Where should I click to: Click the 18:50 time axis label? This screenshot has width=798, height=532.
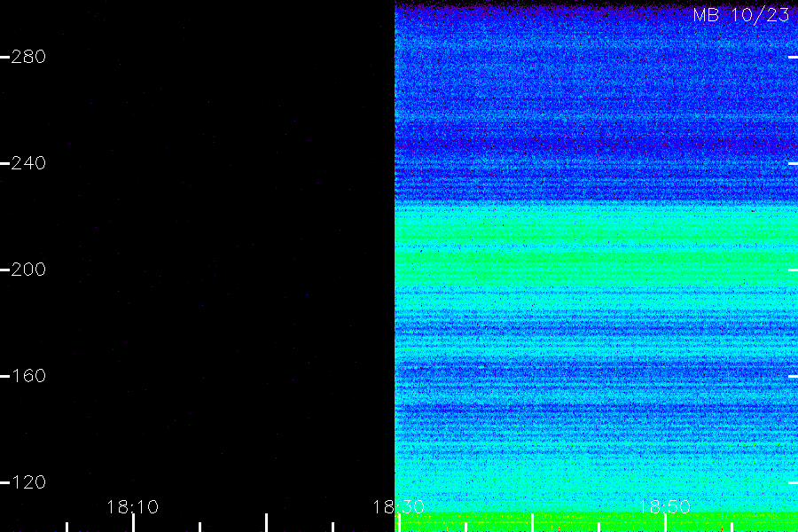click(x=664, y=507)
